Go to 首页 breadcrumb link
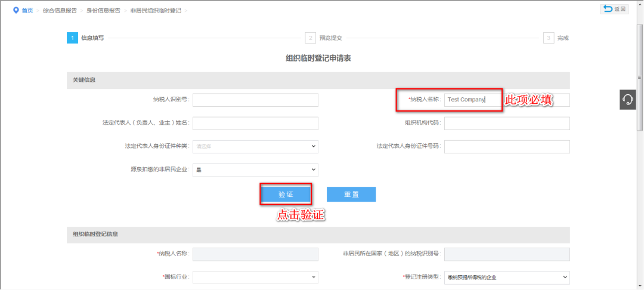Image resolution: width=644 pixels, height=290 pixels. 27,11
